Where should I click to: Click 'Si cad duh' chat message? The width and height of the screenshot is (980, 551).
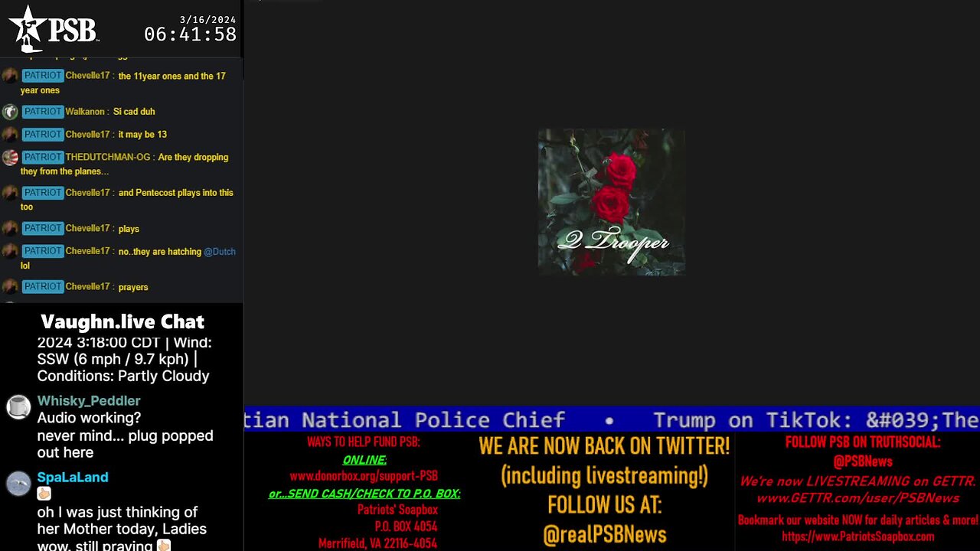point(134,112)
